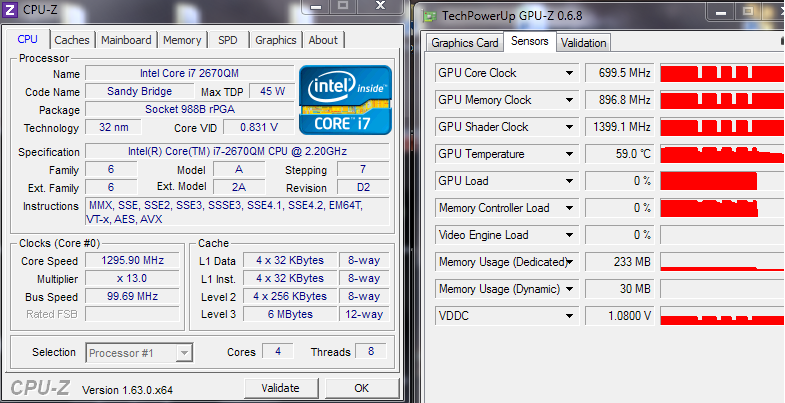This screenshot has height=403, width=785.
Task: Select the GPU-Z Sensors tab
Action: click(x=530, y=42)
